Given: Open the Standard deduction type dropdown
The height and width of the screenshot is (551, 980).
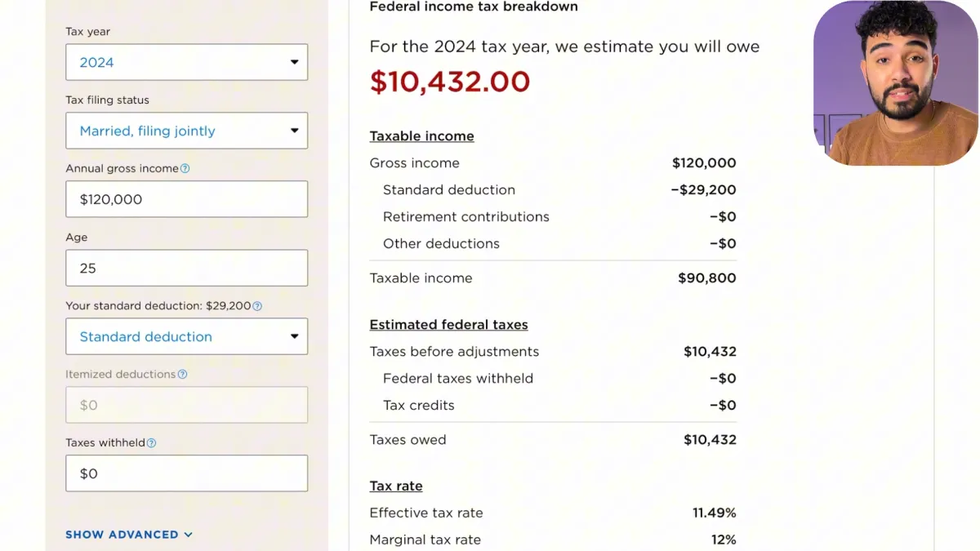Looking at the screenshot, I should [x=186, y=336].
